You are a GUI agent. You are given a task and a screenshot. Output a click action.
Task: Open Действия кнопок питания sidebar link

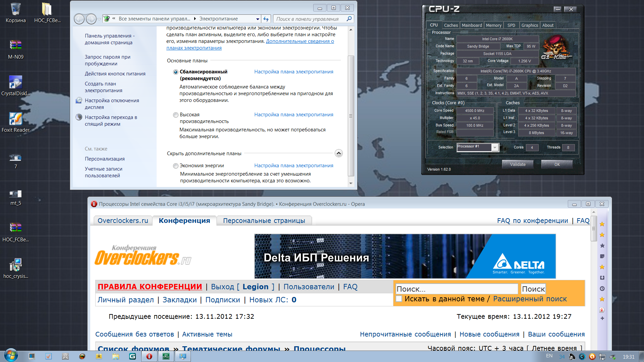point(115,74)
